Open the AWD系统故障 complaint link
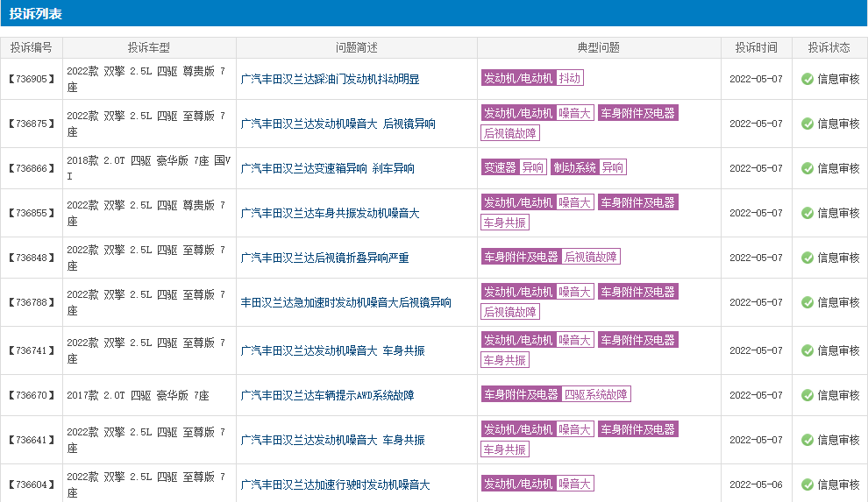The image size is (868, 502). 327,395
